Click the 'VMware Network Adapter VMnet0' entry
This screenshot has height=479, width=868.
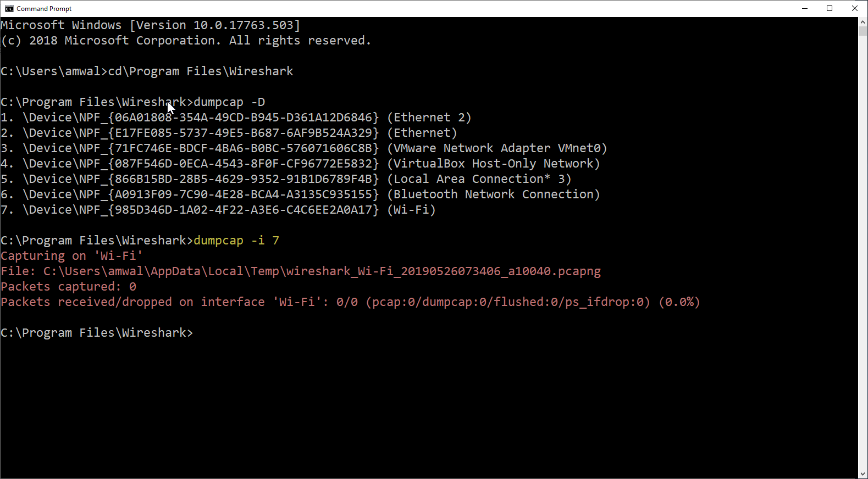497,148
